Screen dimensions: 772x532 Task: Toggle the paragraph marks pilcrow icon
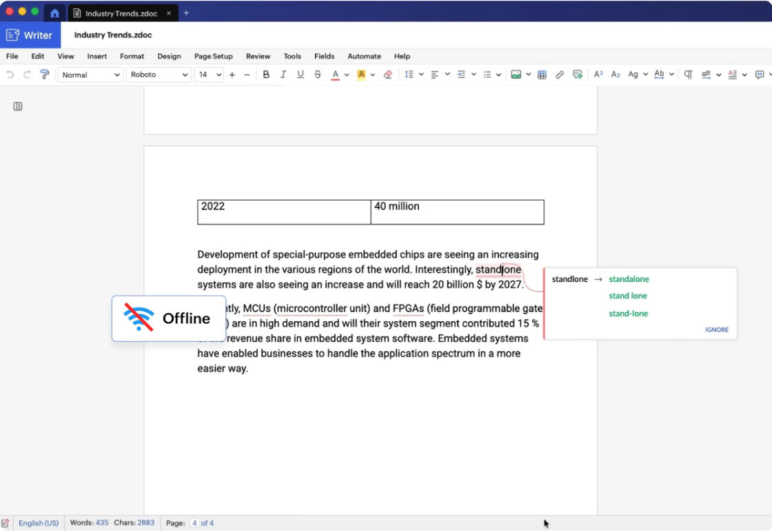(x=689, y=75)
